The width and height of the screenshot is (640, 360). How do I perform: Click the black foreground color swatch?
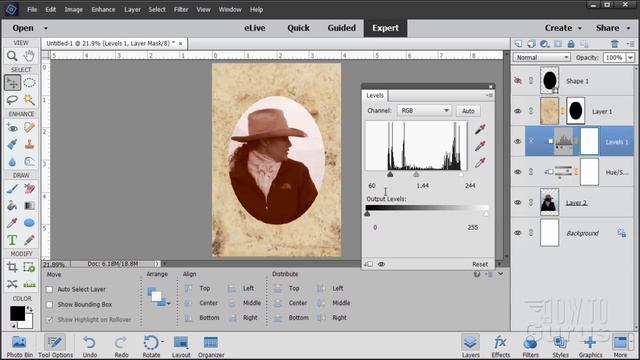pos(17,313)
